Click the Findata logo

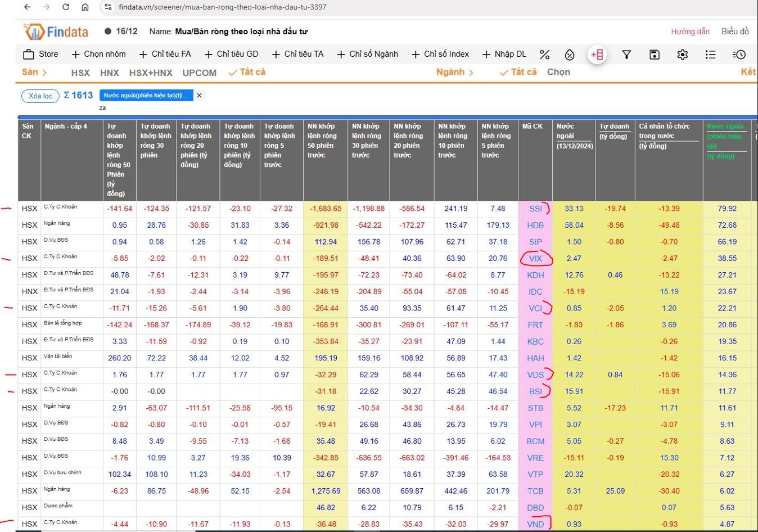(x=56, y=31)
